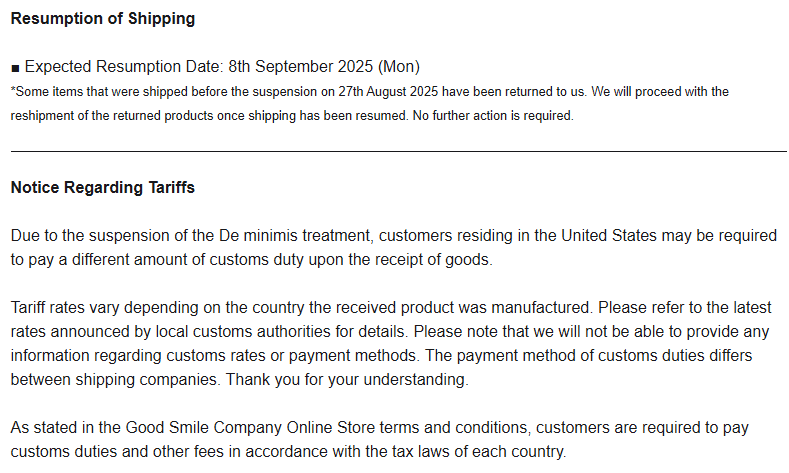Click the 'Resumption of Shipping' heading
The height and width of the screenshot is (473, 789).
tap(103, 19)
